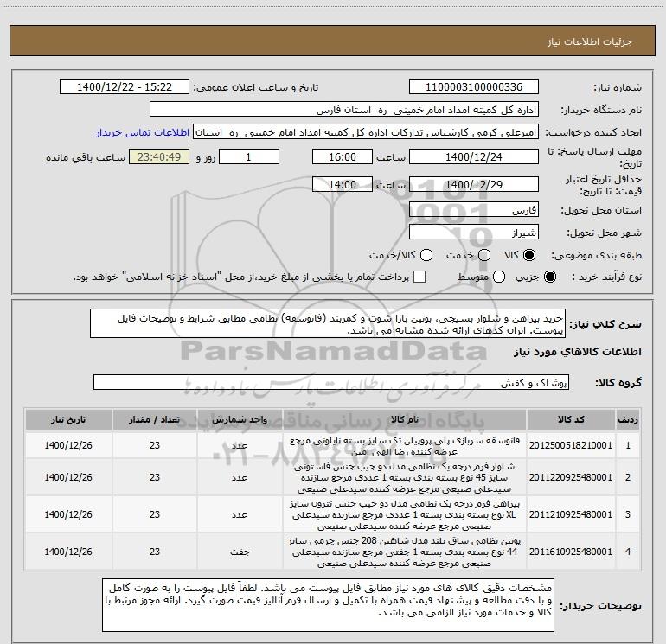666x644 pixels.
Task: Click the buyer organization name field
Action: (344, 110)
